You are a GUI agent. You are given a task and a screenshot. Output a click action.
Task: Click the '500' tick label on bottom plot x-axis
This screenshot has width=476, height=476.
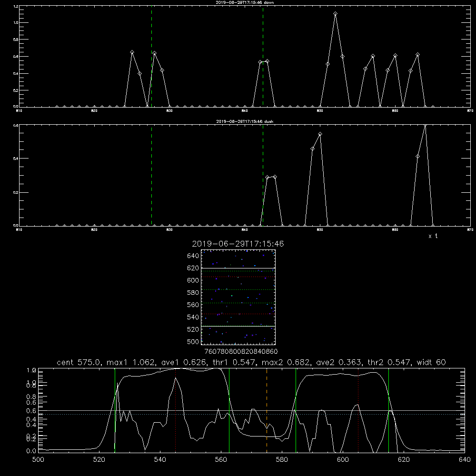(38, 460)
